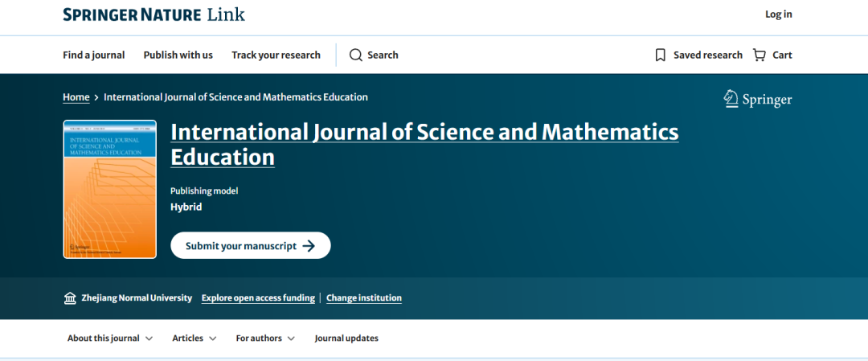Open the Journal updates tab
Image resolution: width=868 pixels, height=361 pixels.
pyautogui.click(x=346, y=338)
